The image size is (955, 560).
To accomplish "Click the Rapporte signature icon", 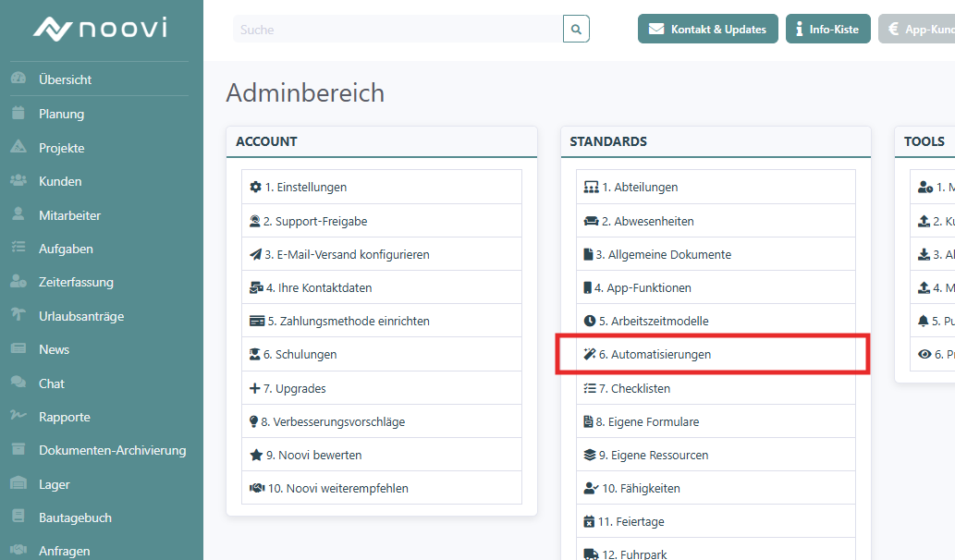I will click(18, 416).
